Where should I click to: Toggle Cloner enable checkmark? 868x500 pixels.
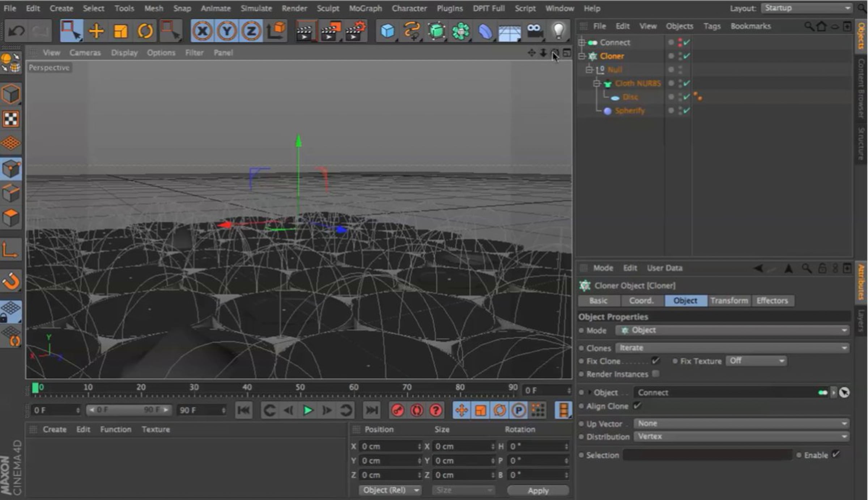click(686, 56)
